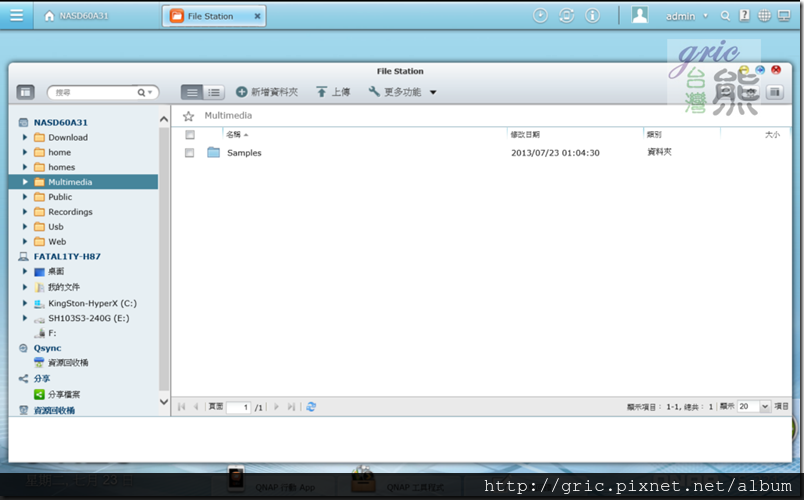Sort by the 修改日期 modified date column
Screen dimensions: 804x500
click(x=525, y=134)
